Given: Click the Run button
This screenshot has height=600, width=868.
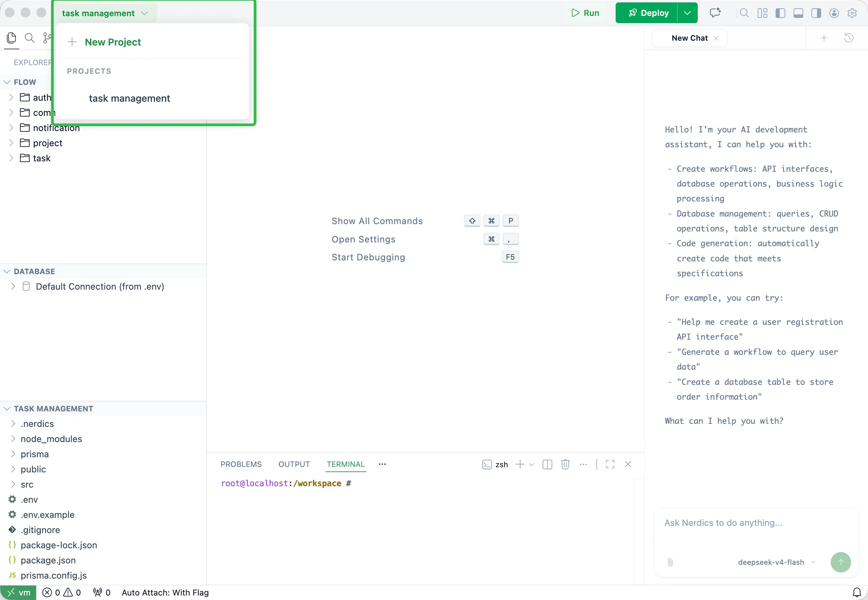Looking at the screenshot, I should point(585,13).
